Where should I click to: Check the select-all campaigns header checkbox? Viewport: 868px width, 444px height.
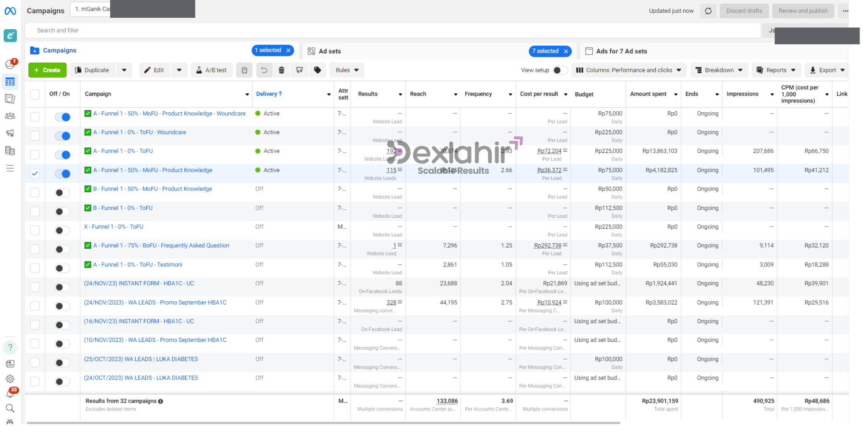pyautogui.click(x=35, y=94)
